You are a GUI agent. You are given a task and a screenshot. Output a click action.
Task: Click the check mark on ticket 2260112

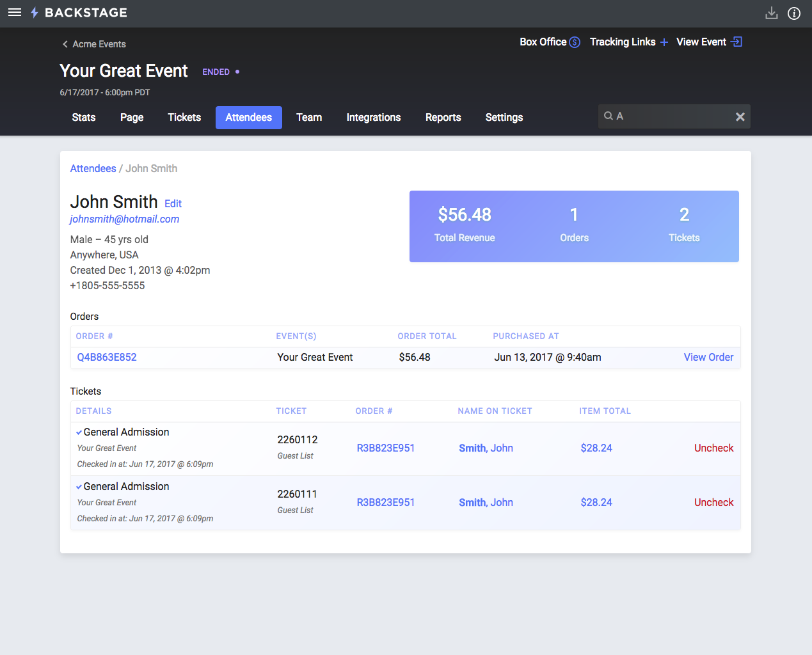pos(79,432)
